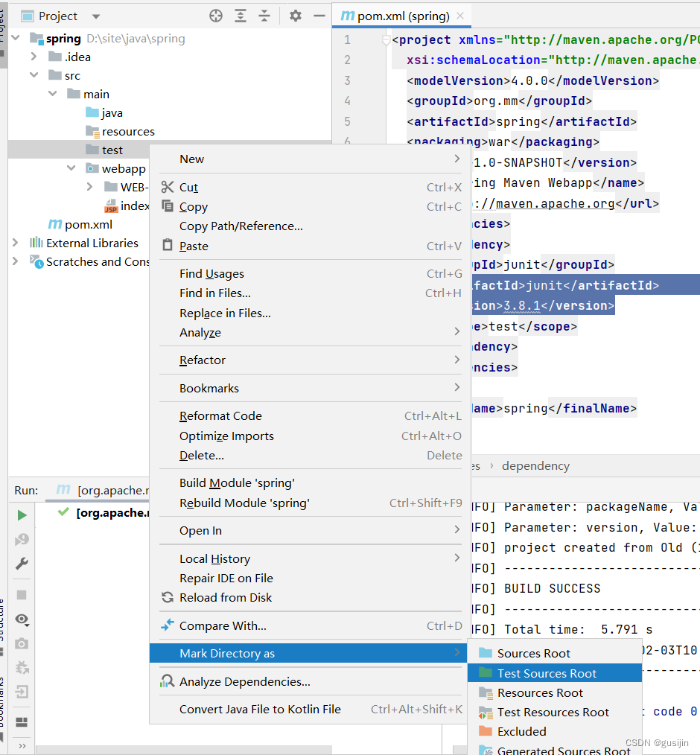Choose Cut from context menu
700x755 pixels.
311,188
